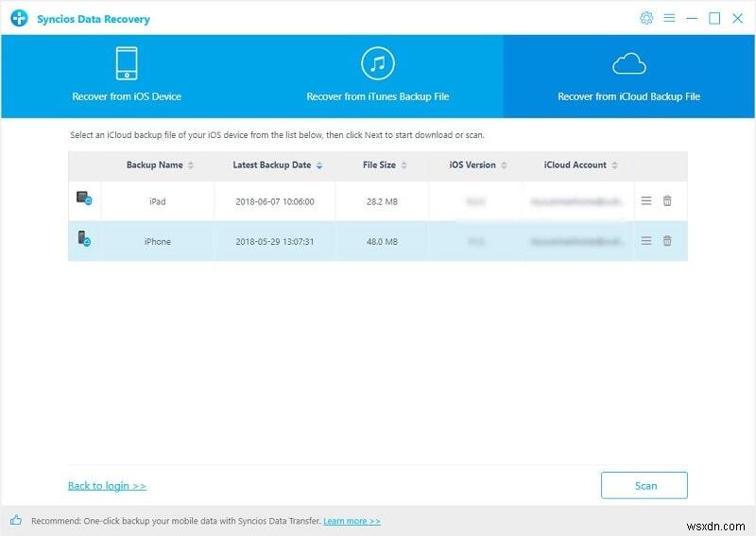The image size is (756, 536).
Task: Click date 2018-06-07 10:06:00
Action: click(275, 201)
